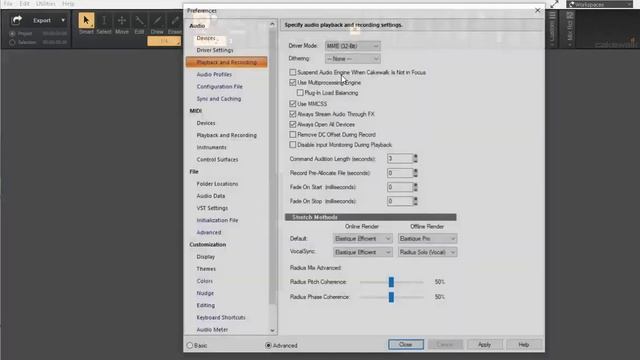Open the File menu

click(x=8, y=4)
